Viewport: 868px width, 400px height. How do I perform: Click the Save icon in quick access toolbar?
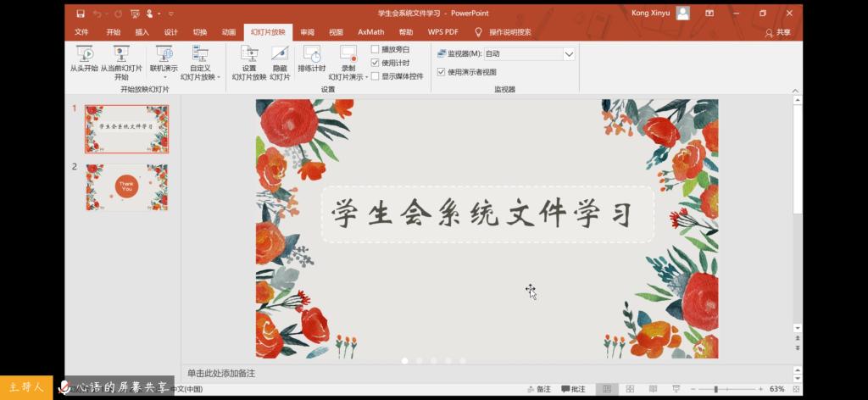pyautogui.click(x=80, y=14)
